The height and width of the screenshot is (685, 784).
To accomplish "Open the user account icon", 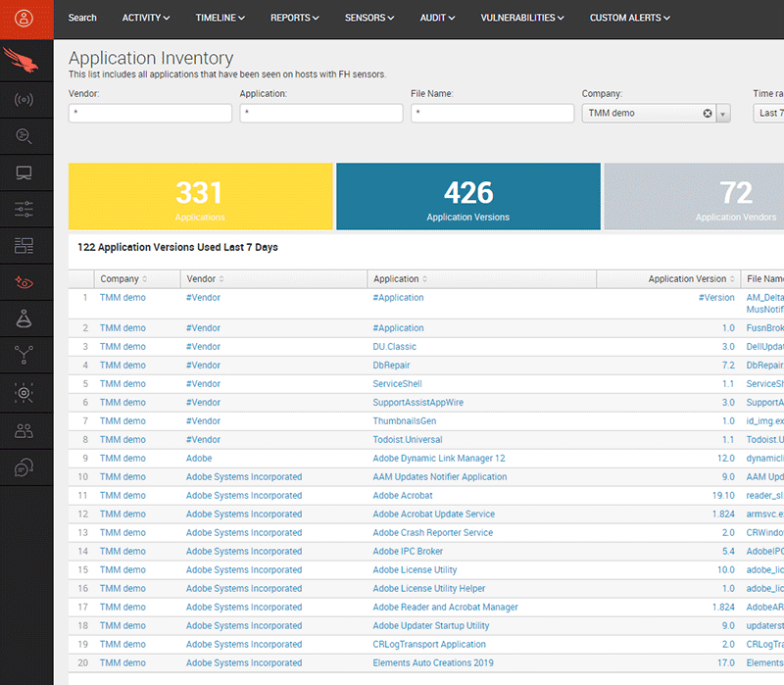I will pos(24,18).
